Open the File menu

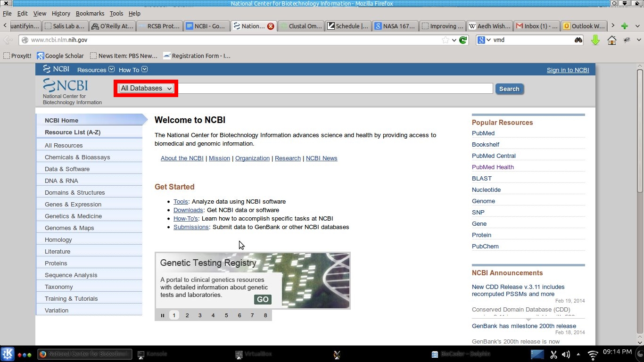click(7, 13)
